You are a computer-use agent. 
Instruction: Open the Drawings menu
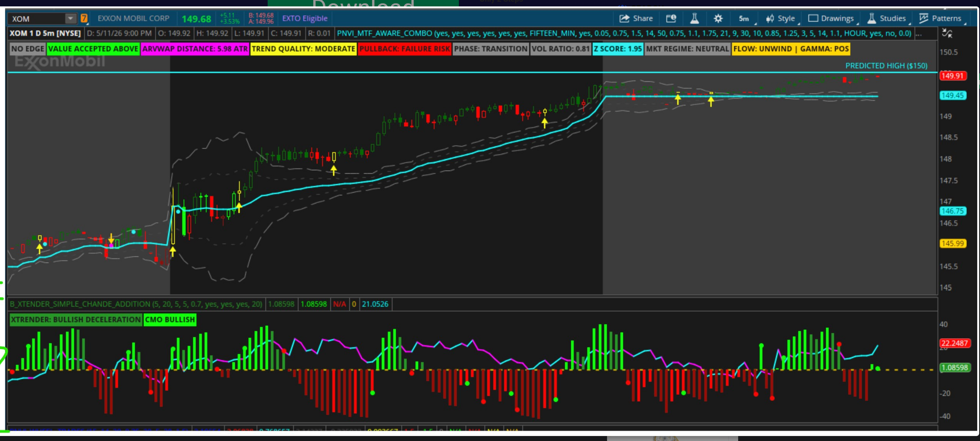831,18
